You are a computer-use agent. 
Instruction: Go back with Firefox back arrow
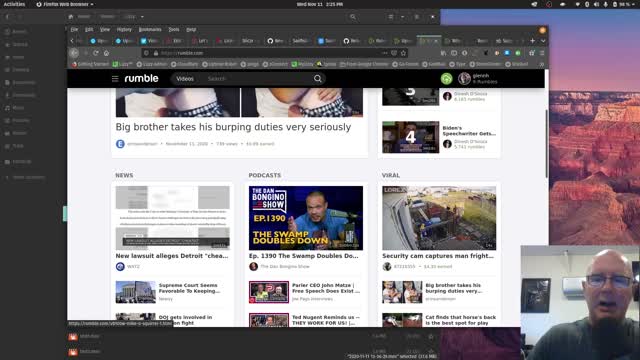pos(74,53)
